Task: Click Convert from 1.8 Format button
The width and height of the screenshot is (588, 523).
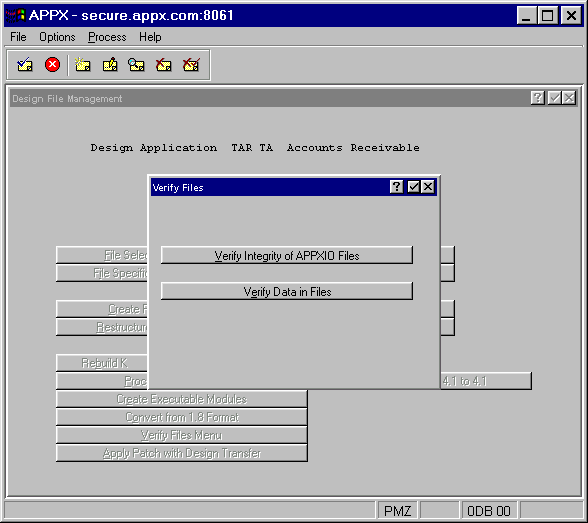Action: pyautogui.click(x=182, y=417)
